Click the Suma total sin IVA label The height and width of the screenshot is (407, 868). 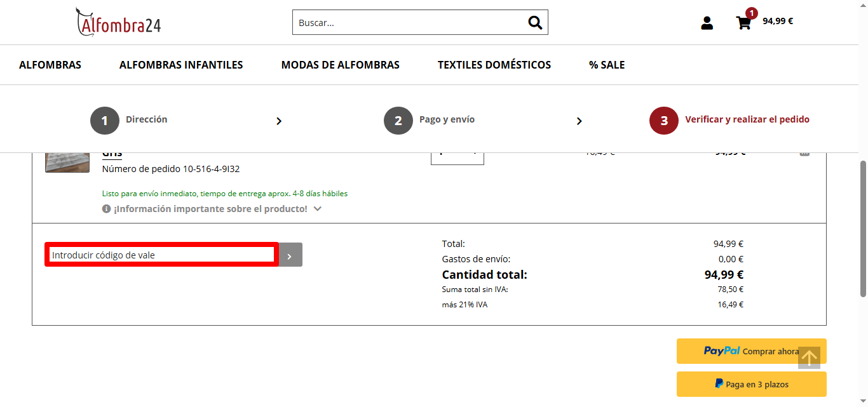[x=475, y=290]
